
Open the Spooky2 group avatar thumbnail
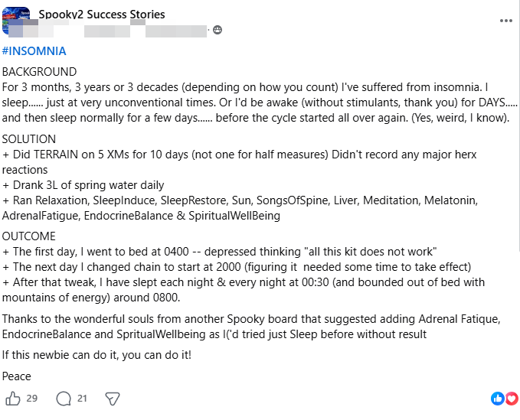[x=15, y=21]
